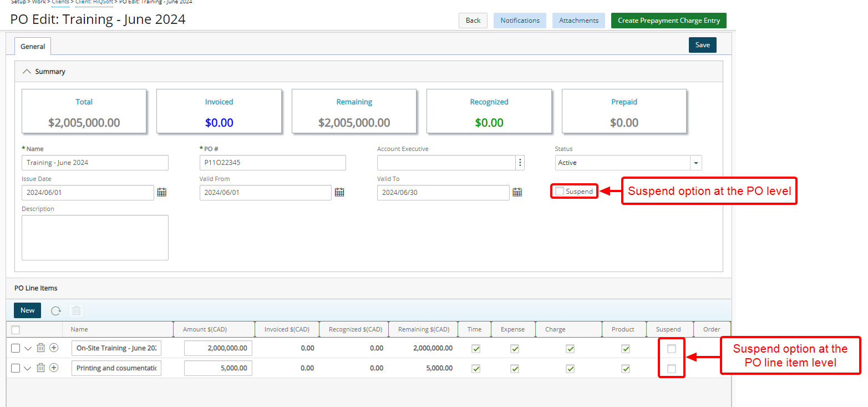Open Attachments

coord(578,21)
